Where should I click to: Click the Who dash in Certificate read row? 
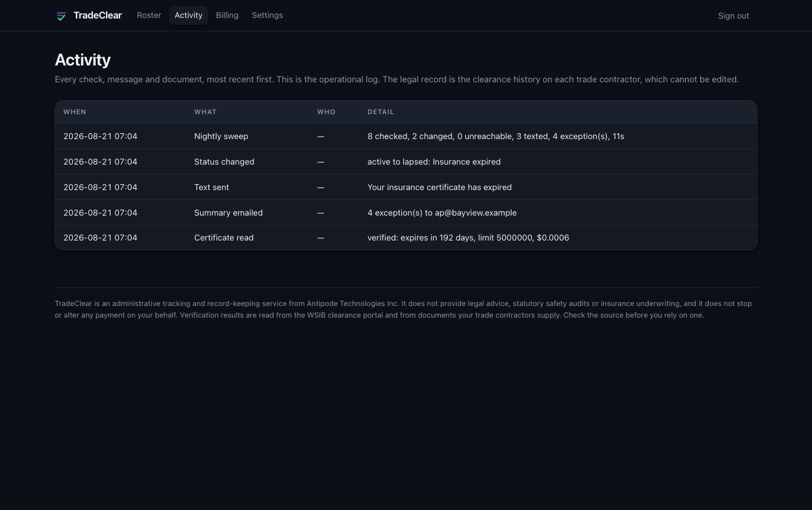(321, 238)
